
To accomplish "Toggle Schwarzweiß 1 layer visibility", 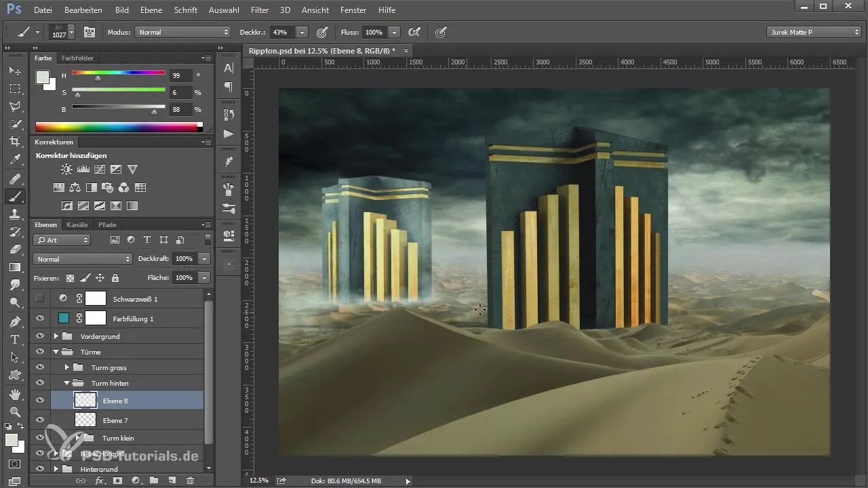I will (x=40, y=298).
